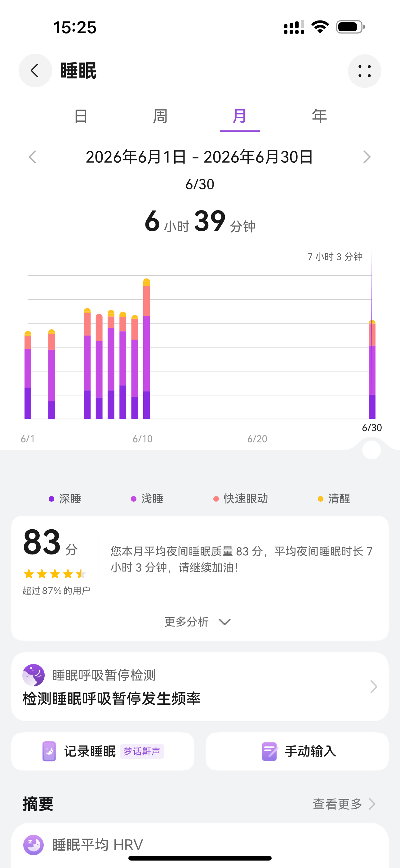
Task: Tap the 6/30 sleep bar in chart
Action: tap(372, 370)
